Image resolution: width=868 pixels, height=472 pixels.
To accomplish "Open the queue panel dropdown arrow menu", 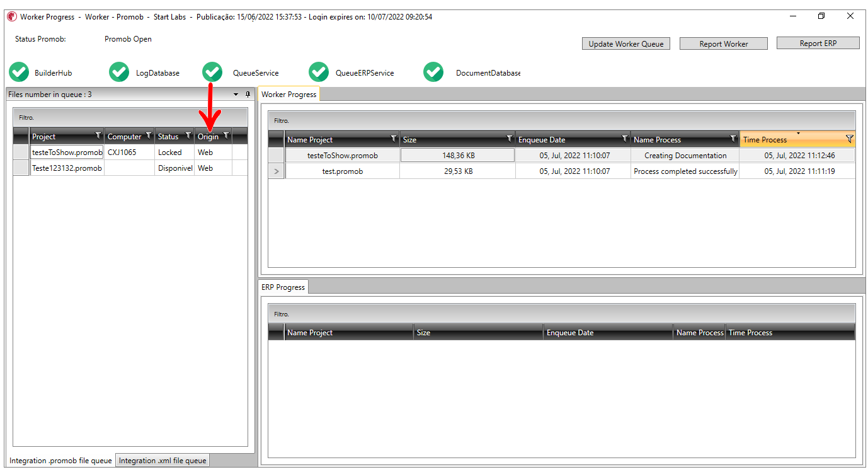I will tap(236, 94).
